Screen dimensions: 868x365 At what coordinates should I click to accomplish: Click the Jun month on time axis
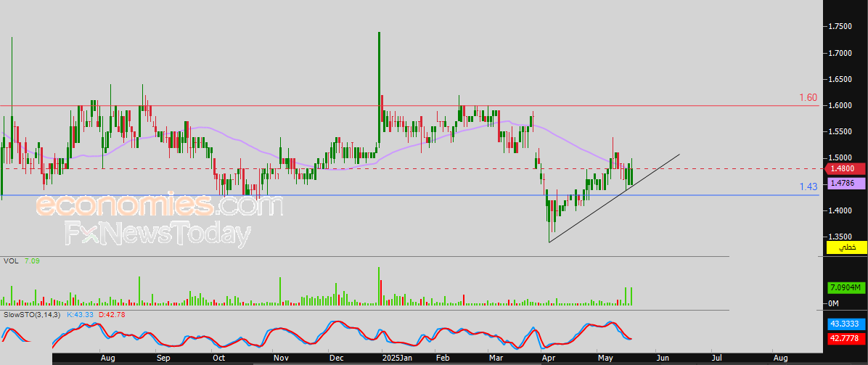click(663, 359)
